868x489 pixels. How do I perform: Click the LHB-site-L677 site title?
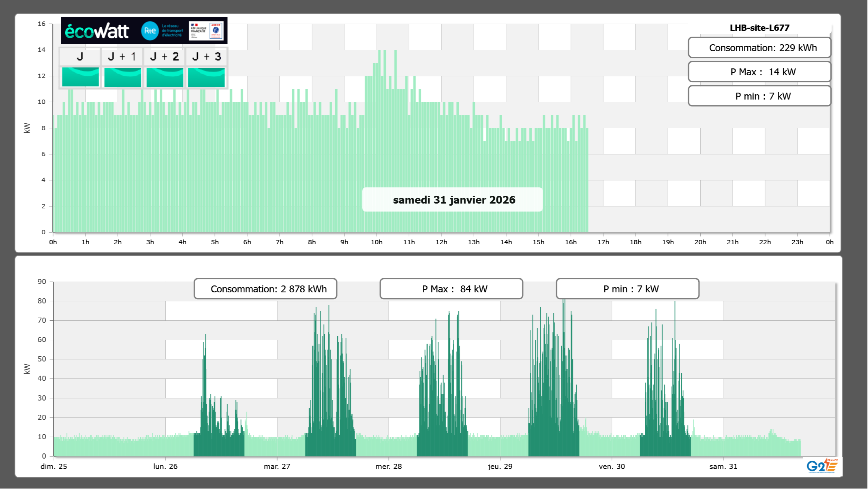(x=759, y=28)
